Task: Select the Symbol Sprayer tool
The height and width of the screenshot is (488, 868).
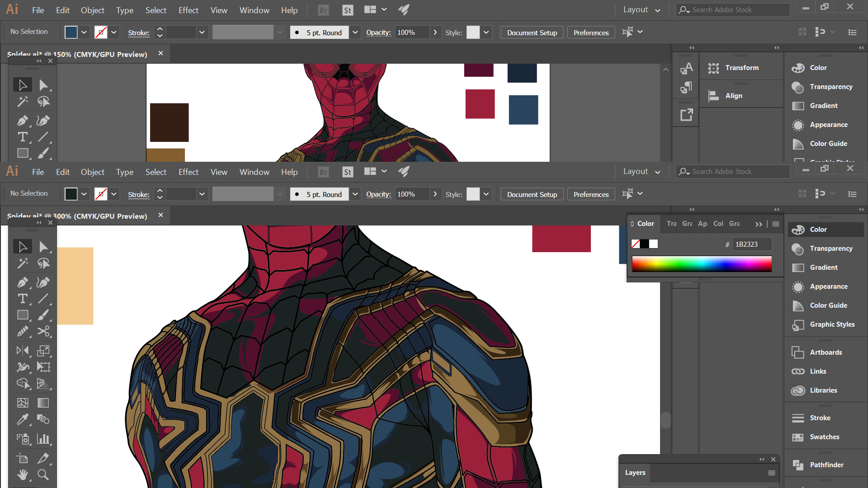Action: [x=23, y=439]
